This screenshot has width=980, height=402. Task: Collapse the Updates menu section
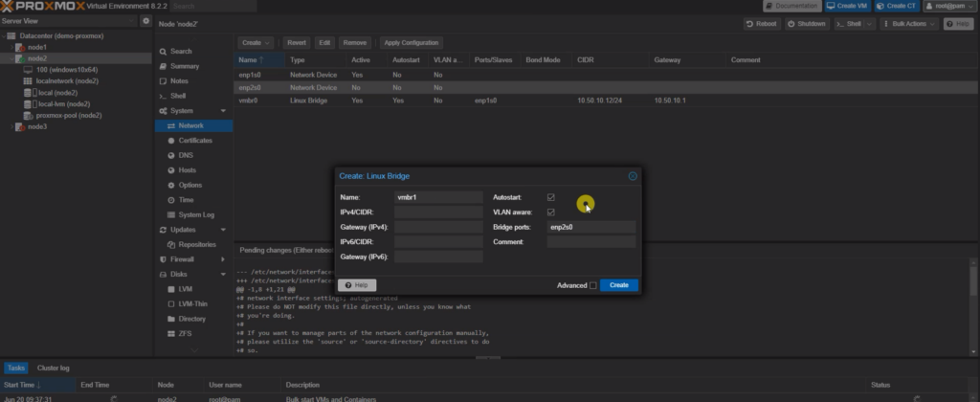[223, 230]
